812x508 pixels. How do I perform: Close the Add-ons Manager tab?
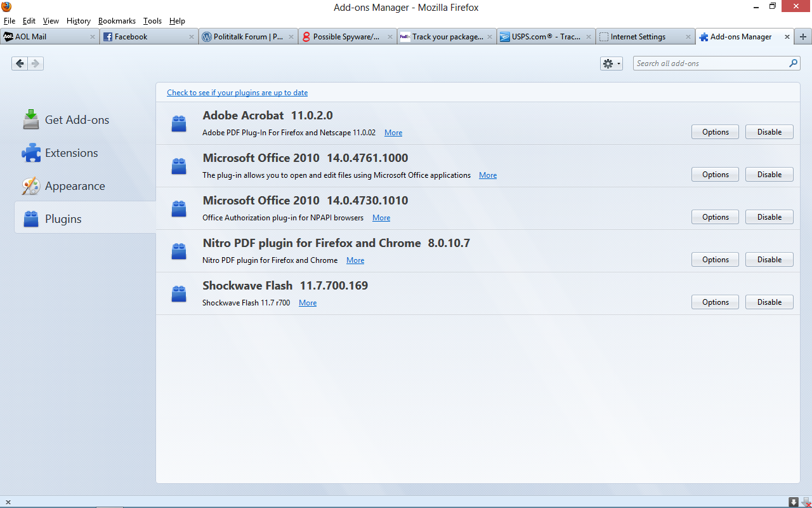click(787, 37)
